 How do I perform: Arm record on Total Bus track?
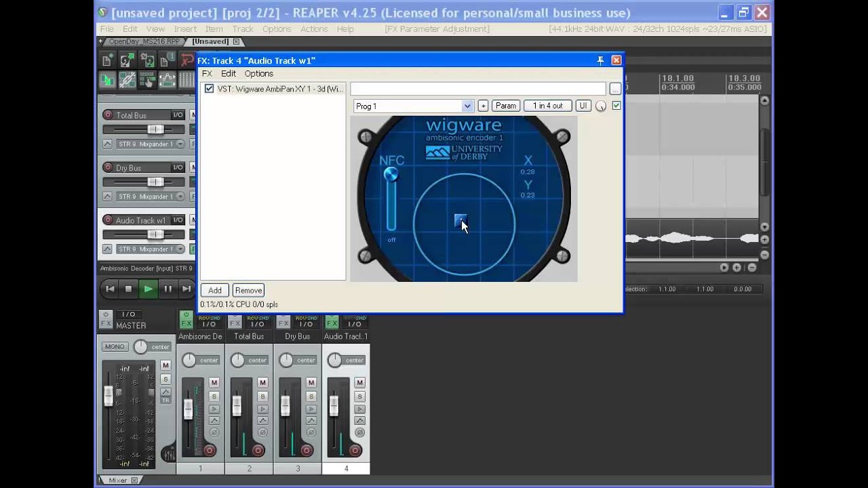pos(107,115)
